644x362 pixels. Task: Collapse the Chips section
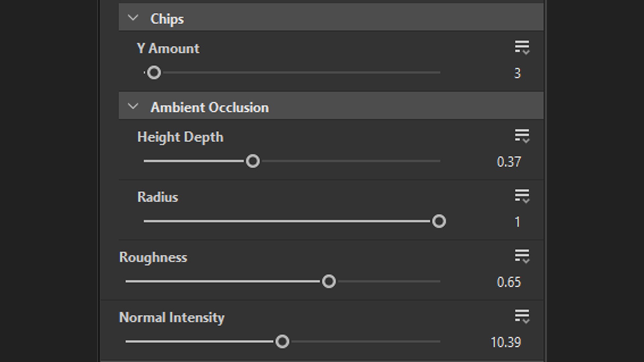coord(133,18)
